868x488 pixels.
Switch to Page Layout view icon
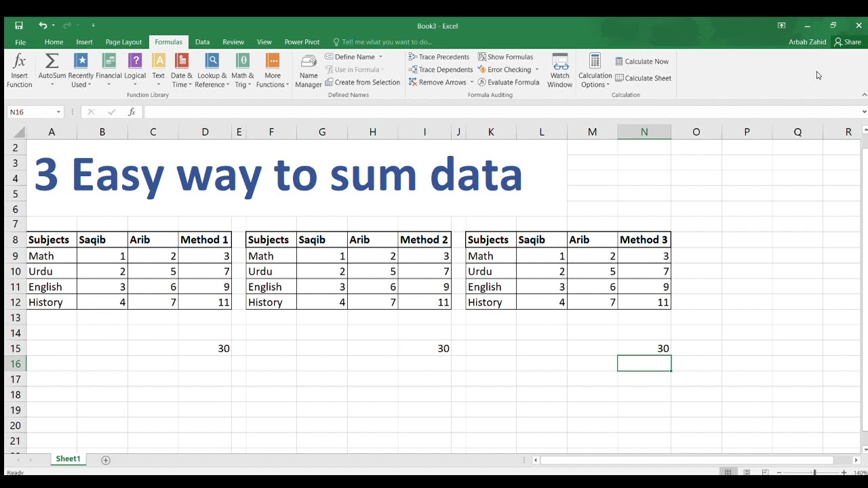click(x=747, y=472)
